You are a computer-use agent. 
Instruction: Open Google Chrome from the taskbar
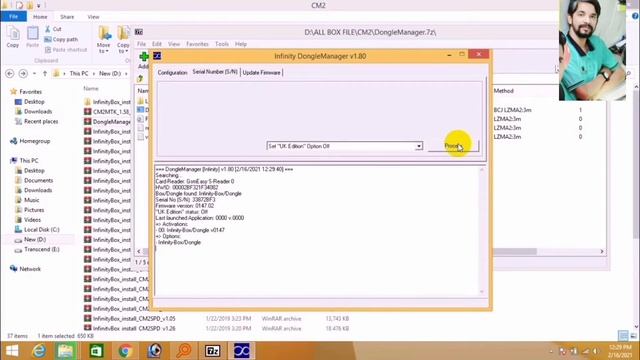point(125,351)
